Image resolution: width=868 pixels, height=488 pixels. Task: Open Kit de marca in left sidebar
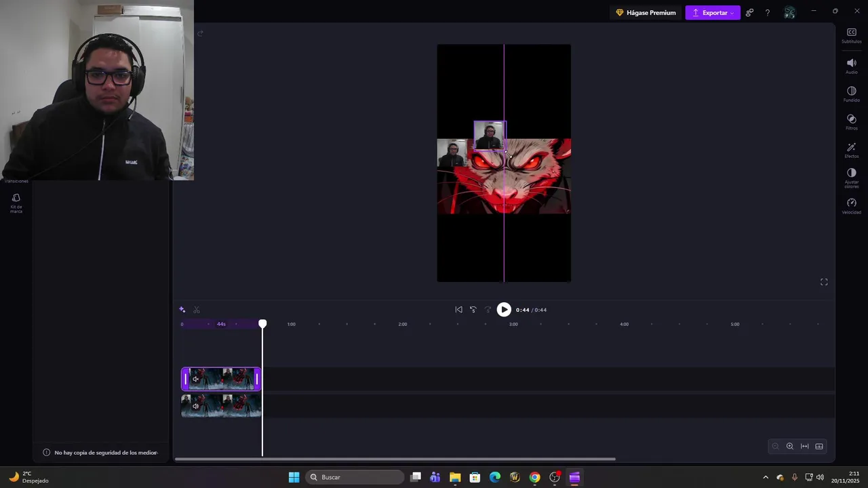16,203
